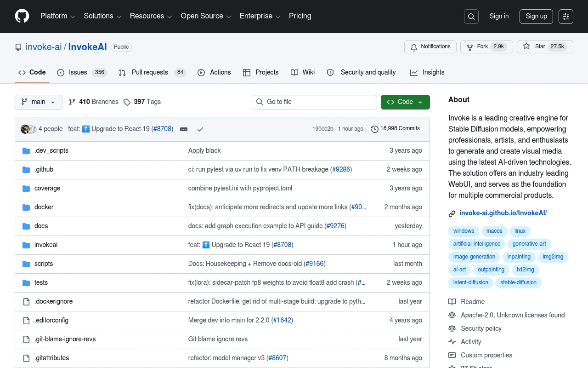Screen dimensions: 588x368
Task: Click the docs folder icon
Action: click(x=26, y=226)
